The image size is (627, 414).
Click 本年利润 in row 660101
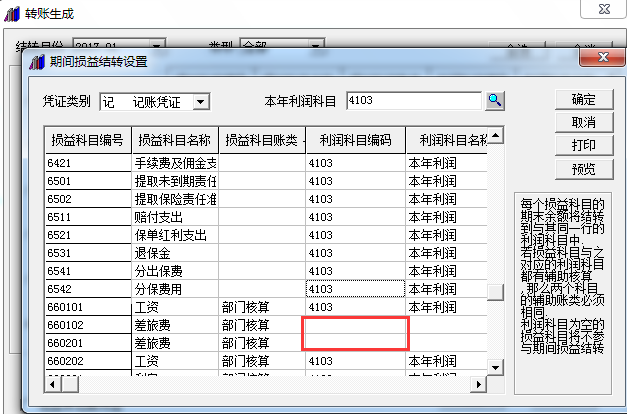(447, 307)
